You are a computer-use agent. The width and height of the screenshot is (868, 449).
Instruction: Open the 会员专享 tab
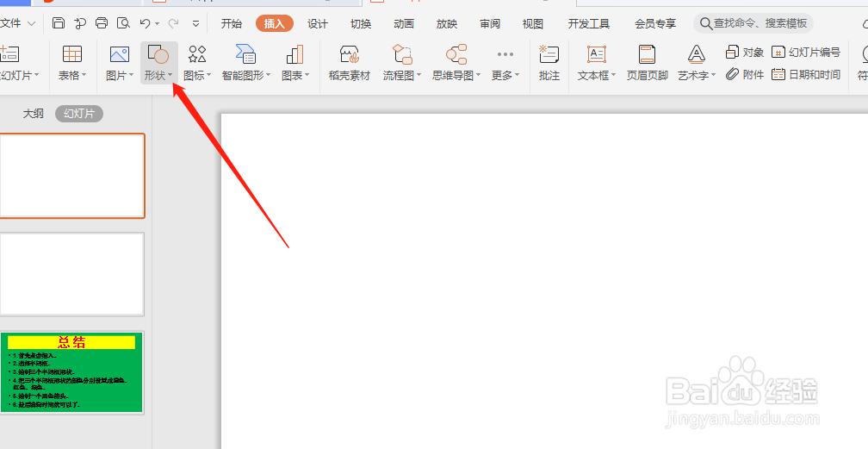click(x=655, y=23)
